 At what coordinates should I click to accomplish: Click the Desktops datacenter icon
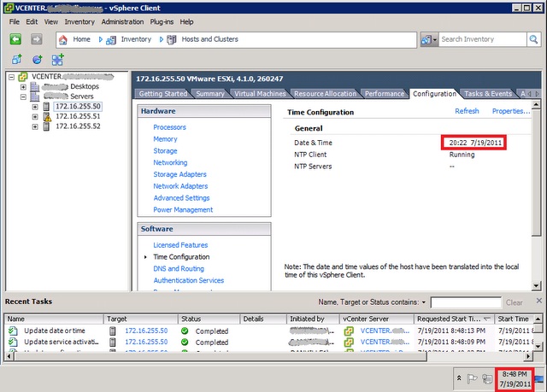point(34,86)
